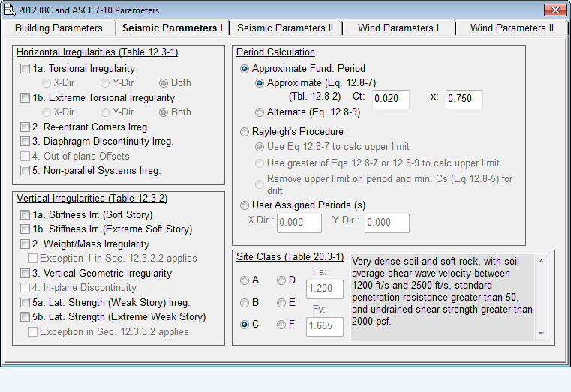The height and width of the screenshot is (392, 571).
Task: Switch to the Building Parameters tab
Action: coord(59,28)
